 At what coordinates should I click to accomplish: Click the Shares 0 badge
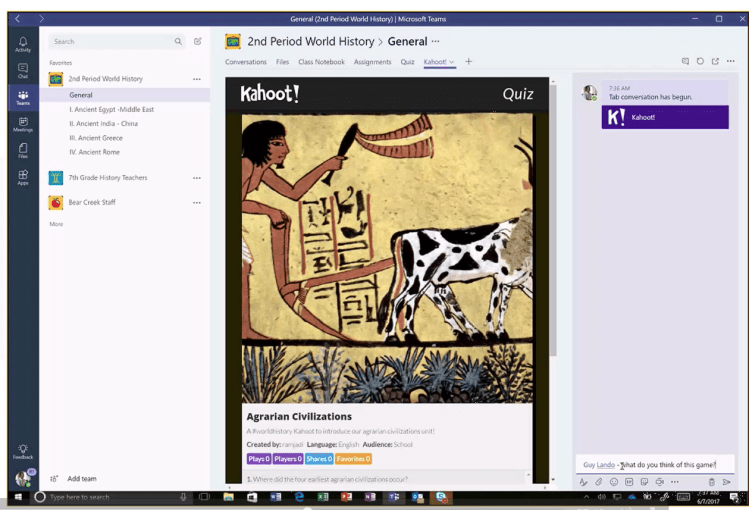(x=319, y=459)
